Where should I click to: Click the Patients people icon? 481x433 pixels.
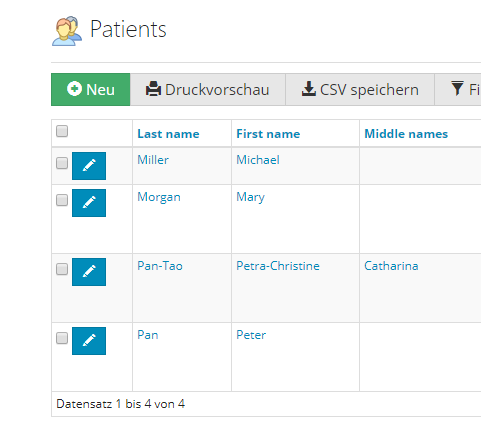pyautogui.click(x=67, y=31)
